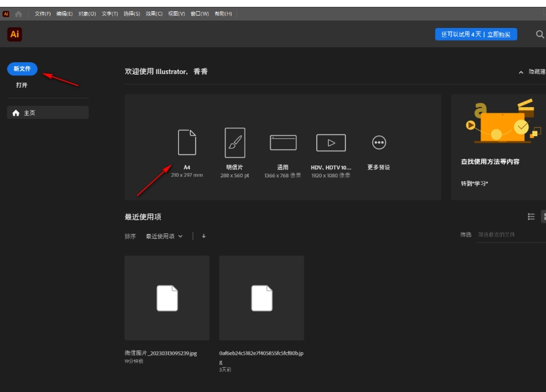The width and height of the screenshot is (546, 392).
Task: Open the 微信图片_20230313095239.jpg thumbnail
Action: [x=167, y=298]
